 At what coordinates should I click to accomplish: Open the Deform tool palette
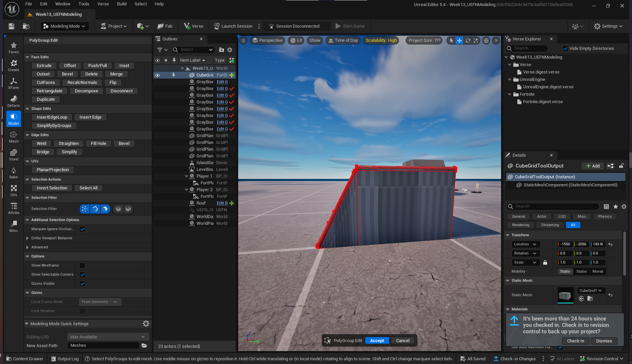click(13, 101)
